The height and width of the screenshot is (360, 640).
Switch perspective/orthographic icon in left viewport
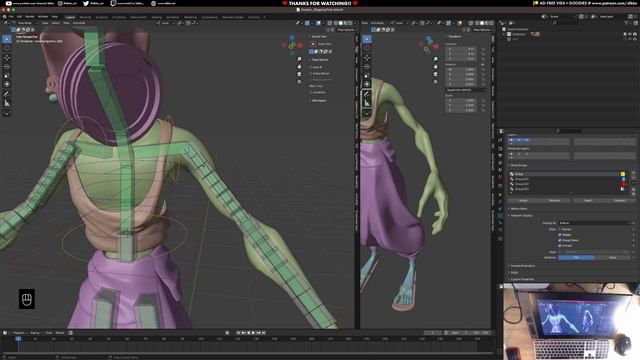point(299,82)
